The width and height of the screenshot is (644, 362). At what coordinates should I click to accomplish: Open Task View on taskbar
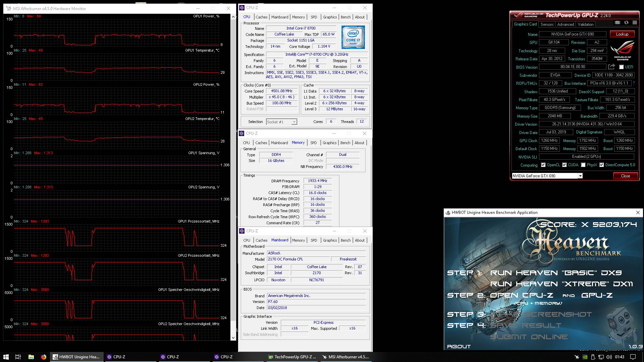18,357
